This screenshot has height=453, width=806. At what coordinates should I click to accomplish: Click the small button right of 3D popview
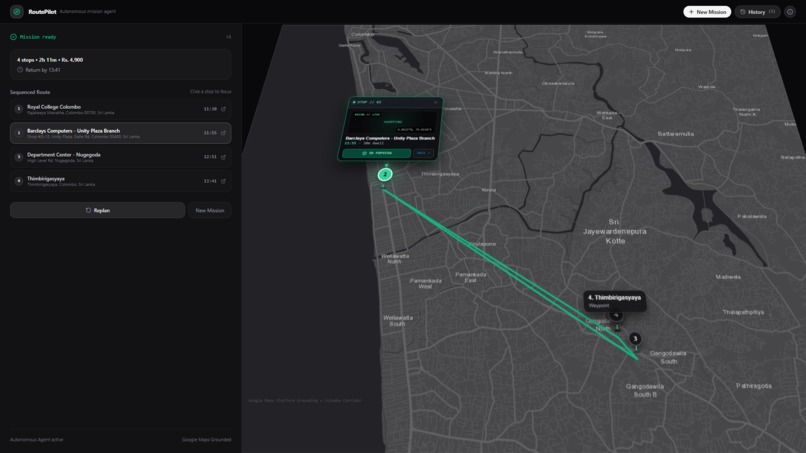coord(424,153)
